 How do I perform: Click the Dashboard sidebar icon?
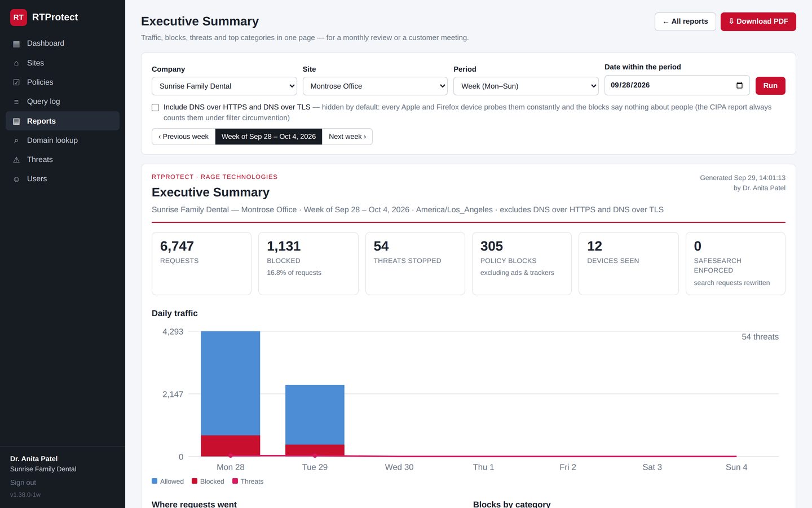tap(16, 43)
